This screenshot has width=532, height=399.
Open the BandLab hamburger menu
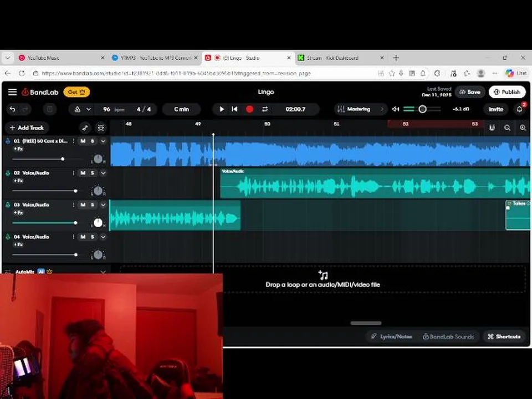coord(13,92)
